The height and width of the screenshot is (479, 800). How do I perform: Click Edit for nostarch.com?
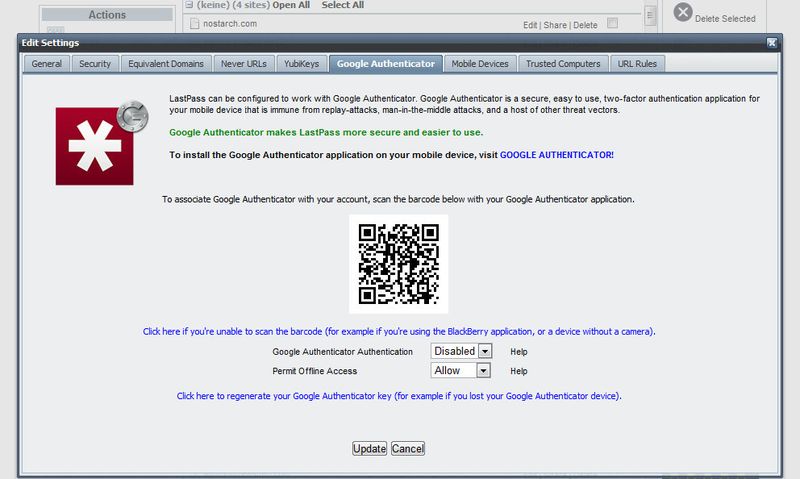pyautogui.click(x=530, y=25)
